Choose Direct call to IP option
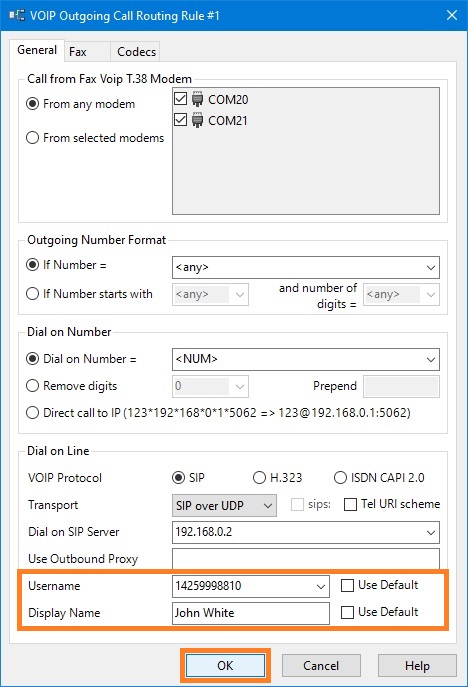This screenshot has height=687, width=468. [x=32, y=413]
